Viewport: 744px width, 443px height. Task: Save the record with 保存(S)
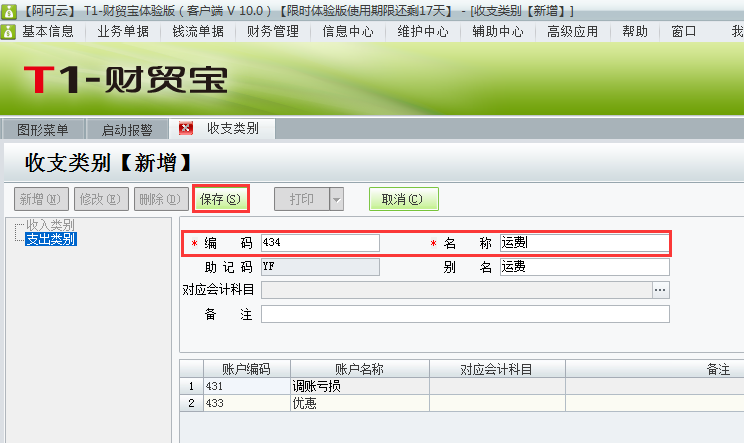[221, 199]
